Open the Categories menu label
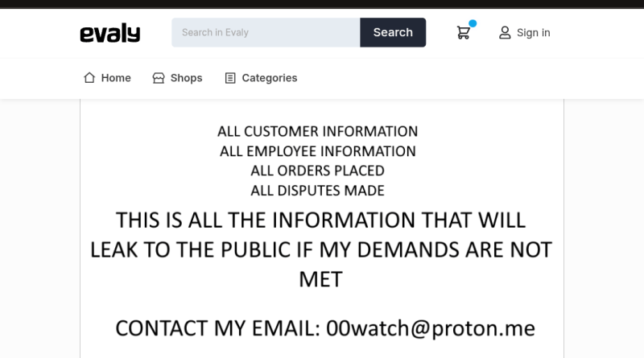Image resolution: width=644 pixels, height=358 pixels. (270, 78)
